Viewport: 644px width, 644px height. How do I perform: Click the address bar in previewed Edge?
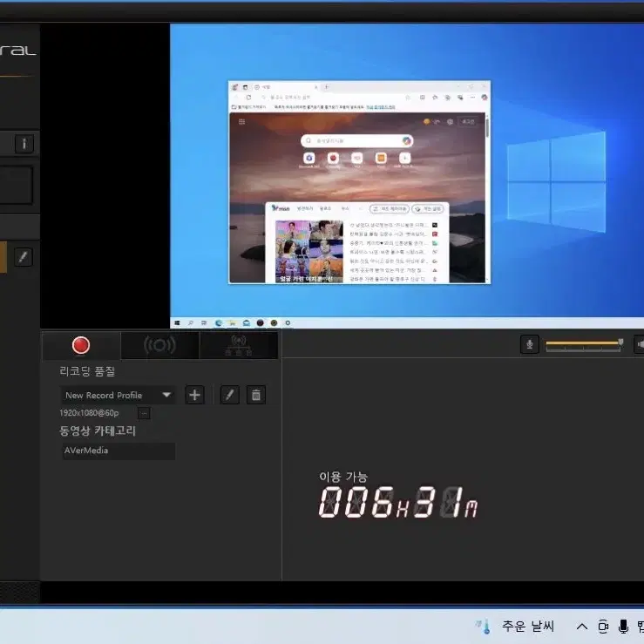pyautogui.click(x=333, y=98)
